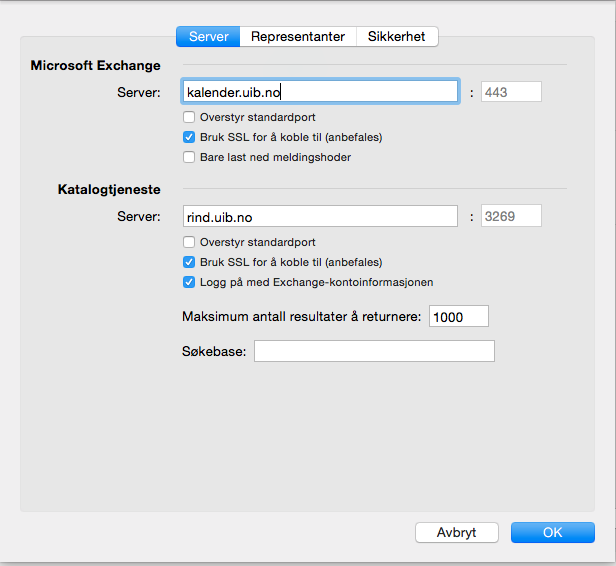Click the Maksimum antall resultater label

tap(302, 317)
